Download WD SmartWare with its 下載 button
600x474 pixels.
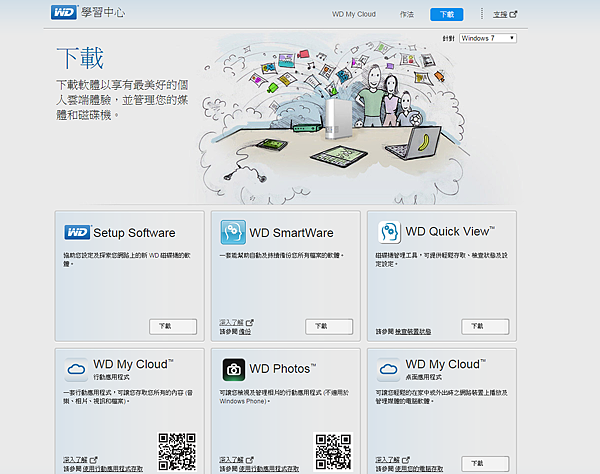pyautogui.click(x=329, y=326)
